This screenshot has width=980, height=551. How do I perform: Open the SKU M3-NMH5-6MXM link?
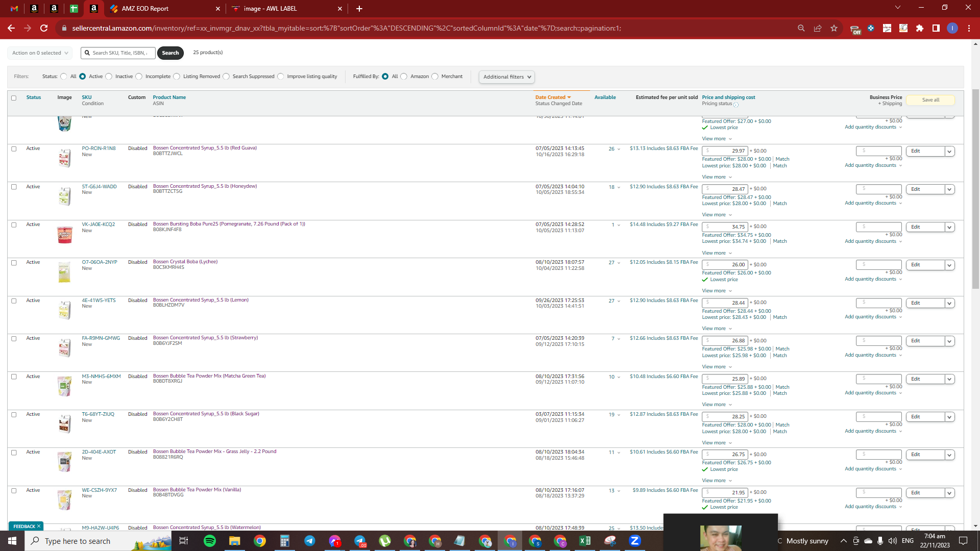[101, 377]
